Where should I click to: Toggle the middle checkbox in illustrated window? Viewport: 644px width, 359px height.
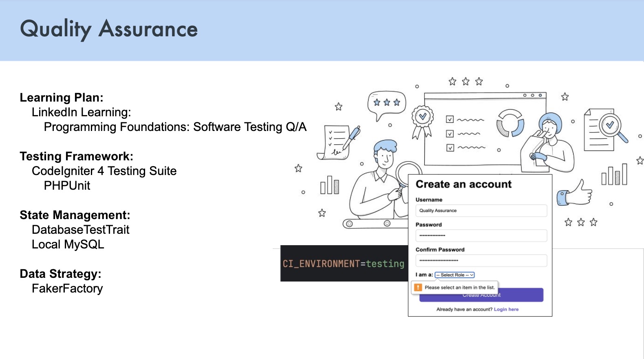450,134
